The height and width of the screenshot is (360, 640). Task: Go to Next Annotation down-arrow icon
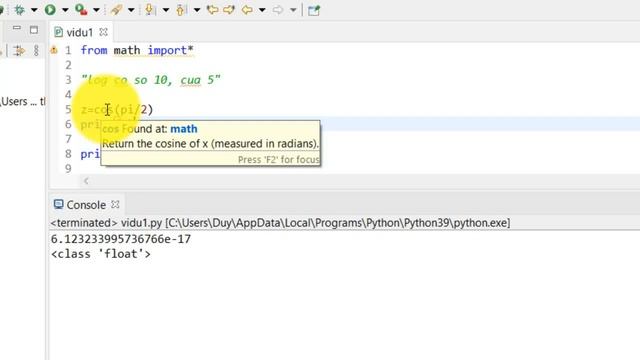[x=150, y=10]
